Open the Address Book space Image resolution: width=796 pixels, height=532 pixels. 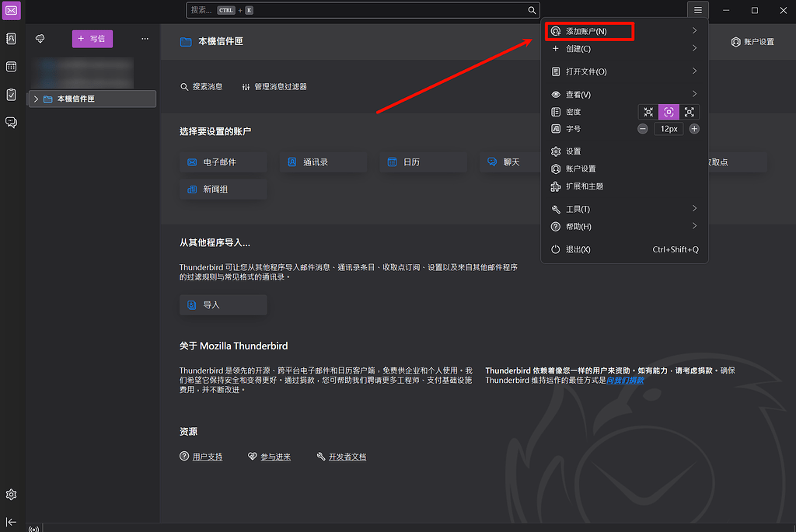pyautogui.click(x=11, y=39)
